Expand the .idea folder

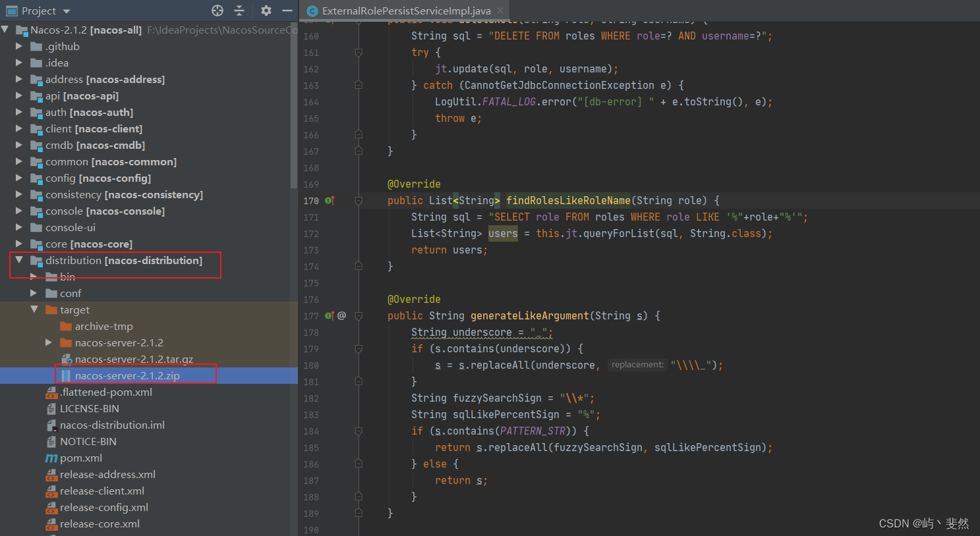click(19, 63)
